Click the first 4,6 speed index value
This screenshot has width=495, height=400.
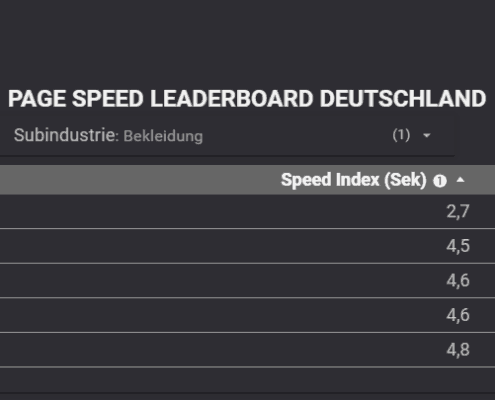tap(458, 281)
